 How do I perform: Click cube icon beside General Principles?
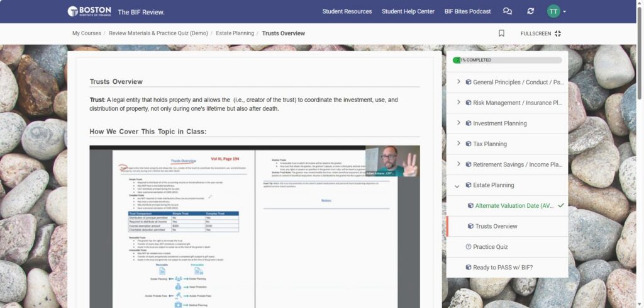[468, 82]
